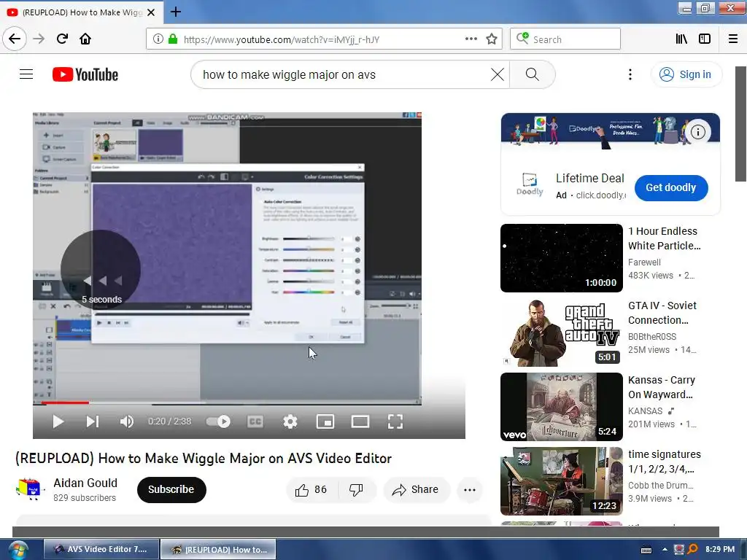Open the on-screen keyboard tray icon
This screenshot has height=560, width=747.
click(x=646, y=550)
